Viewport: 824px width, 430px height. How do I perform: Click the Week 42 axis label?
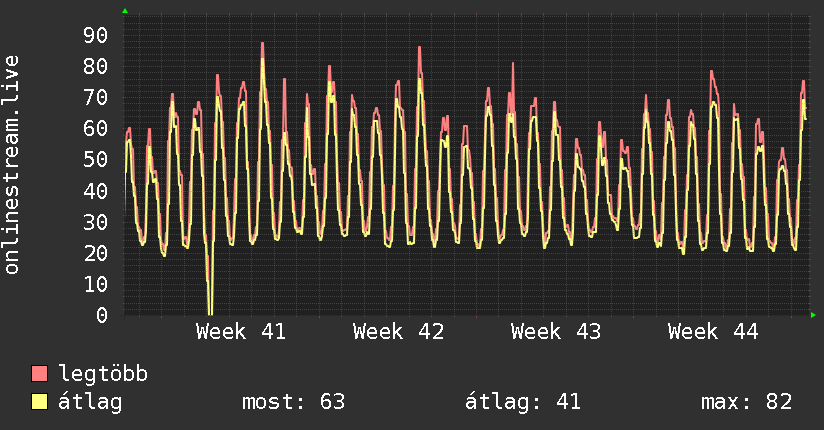pos(398,332)
